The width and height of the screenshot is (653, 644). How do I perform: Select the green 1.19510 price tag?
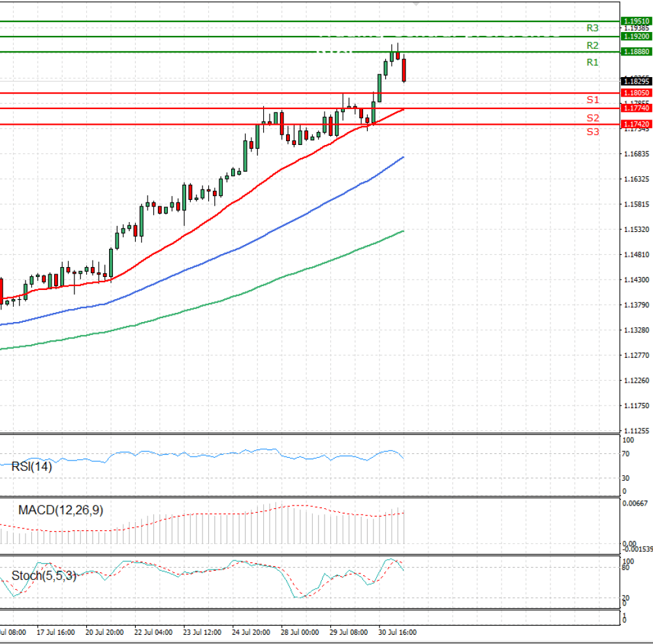(x=636, y=21)
